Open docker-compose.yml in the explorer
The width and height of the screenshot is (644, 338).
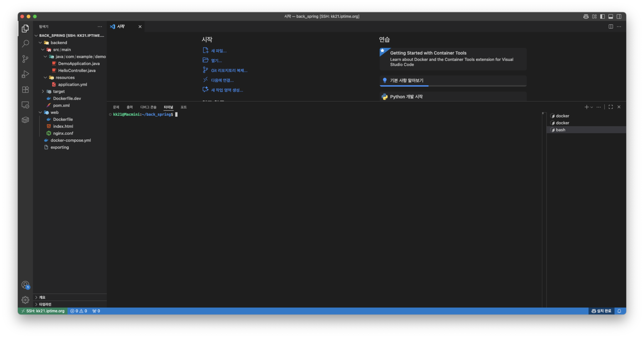tap(71, 140)
